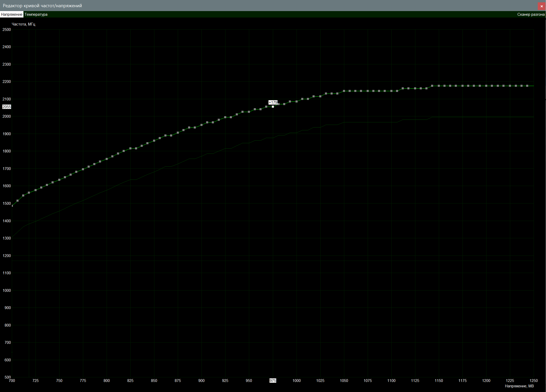This screenshot has height=392, width=546.
Task: Click the curve point at 1050 mV
Action: [344, 91]
